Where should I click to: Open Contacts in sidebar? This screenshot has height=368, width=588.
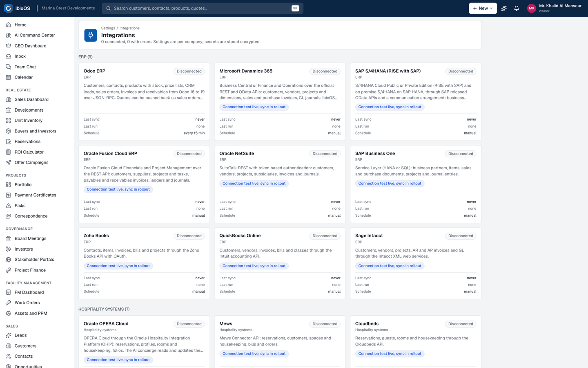click(x=37, y=357)
